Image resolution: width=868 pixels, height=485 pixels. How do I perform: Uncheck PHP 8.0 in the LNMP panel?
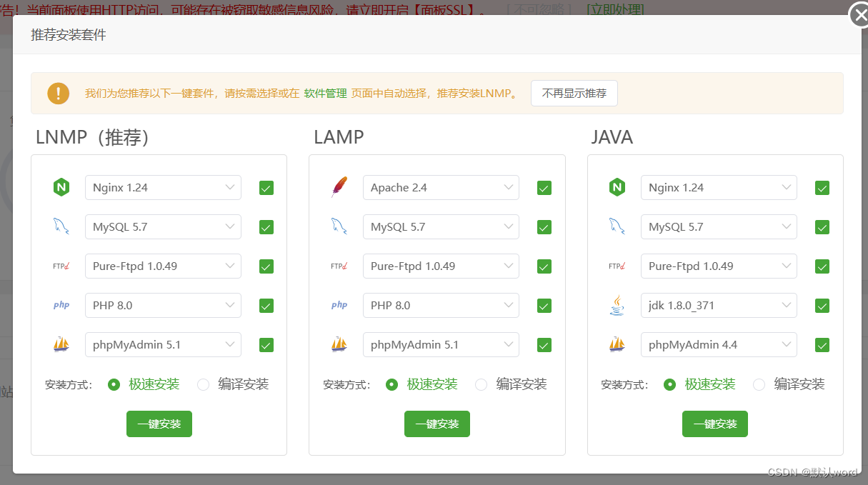[x=266, y=306]
